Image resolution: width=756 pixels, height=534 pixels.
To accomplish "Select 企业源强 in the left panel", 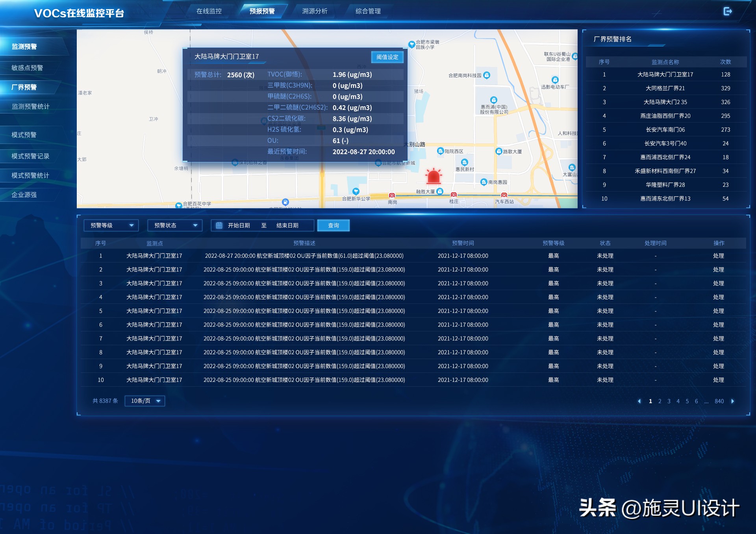I will [x=24, y=194].
